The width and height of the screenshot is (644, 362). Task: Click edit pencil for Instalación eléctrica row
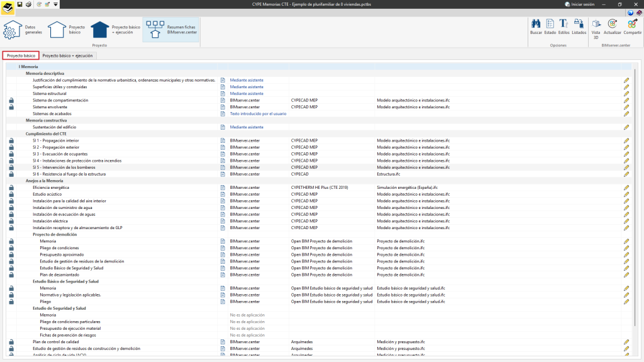[x=626, y=221]
